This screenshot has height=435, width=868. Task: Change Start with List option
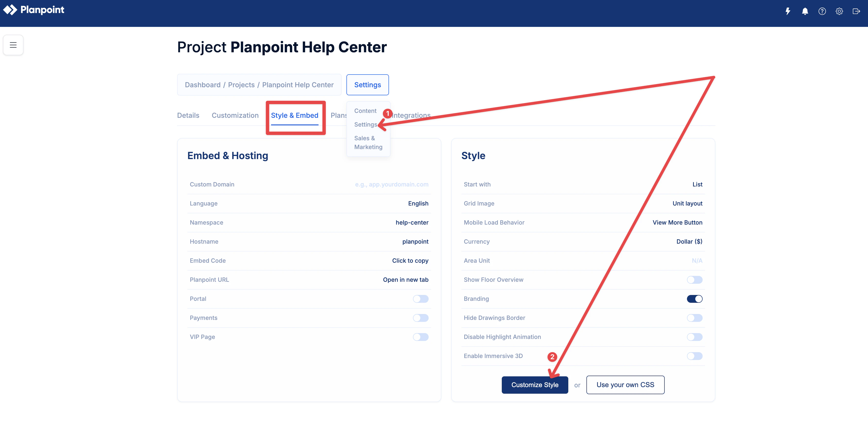coord(697,184)
